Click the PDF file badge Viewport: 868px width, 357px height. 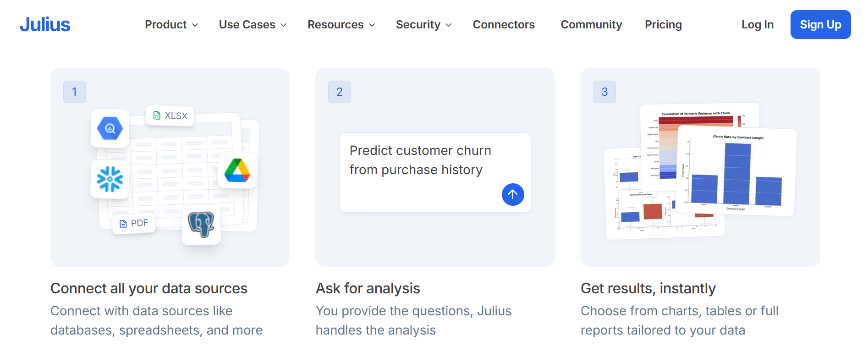click(x=134, y=224)
